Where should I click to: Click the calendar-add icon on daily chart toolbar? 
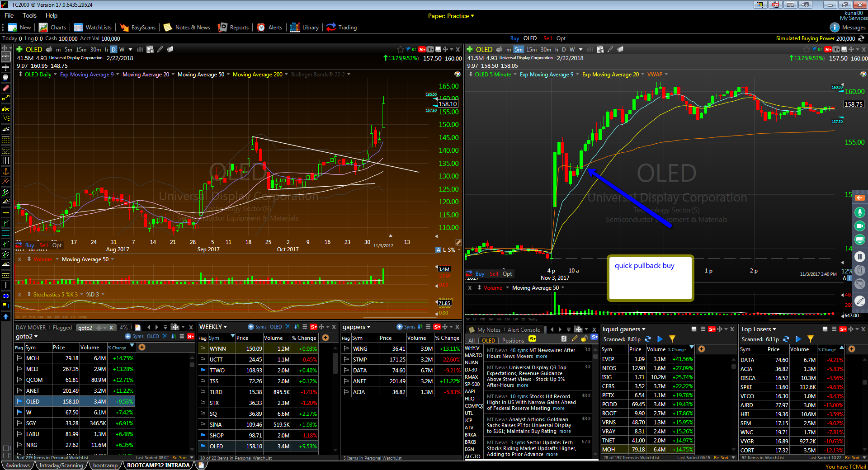(150, 49)
